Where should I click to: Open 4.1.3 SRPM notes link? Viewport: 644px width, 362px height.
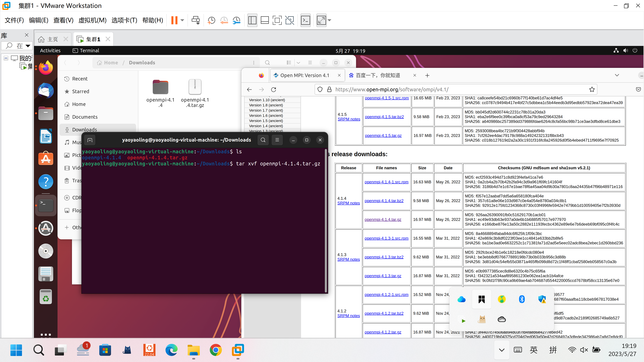(x=348, y=259)
